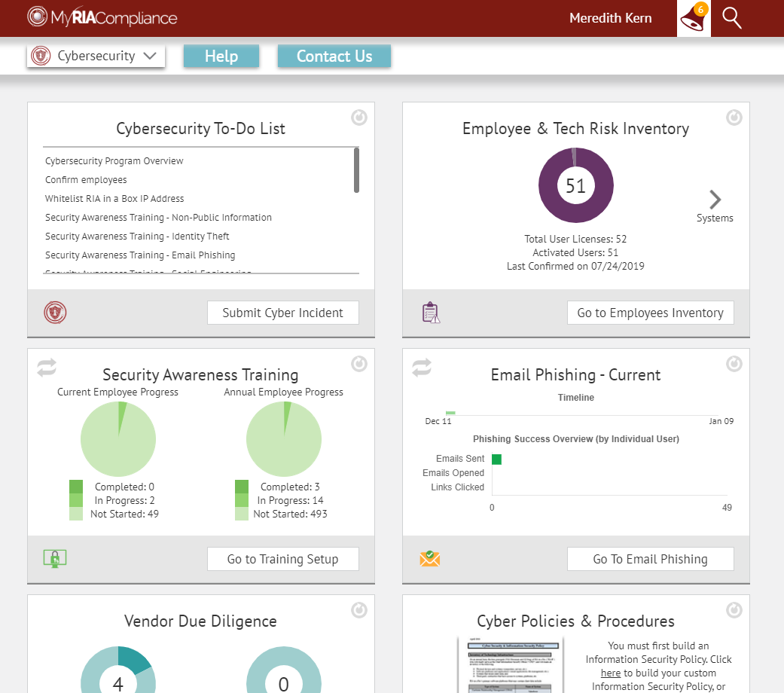
Task: Select the phishing email icon near Email Phishing button
Action: click(429, 558)
